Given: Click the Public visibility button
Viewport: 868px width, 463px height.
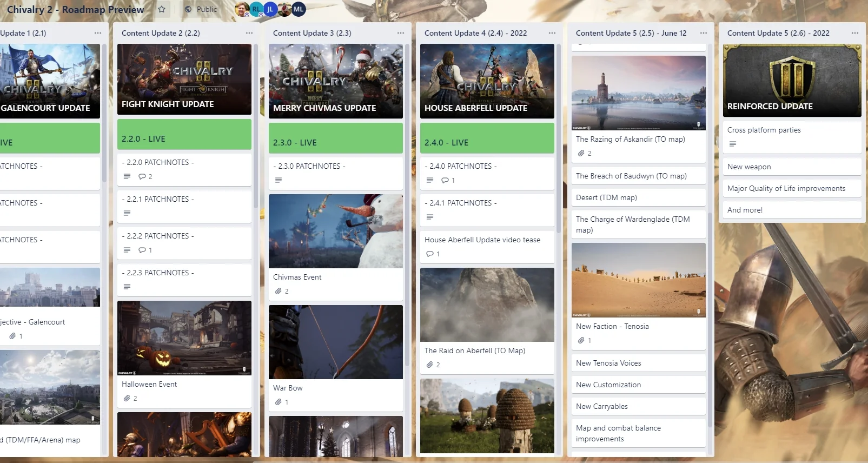Looking at the screenshot, I should coord(201,9).
